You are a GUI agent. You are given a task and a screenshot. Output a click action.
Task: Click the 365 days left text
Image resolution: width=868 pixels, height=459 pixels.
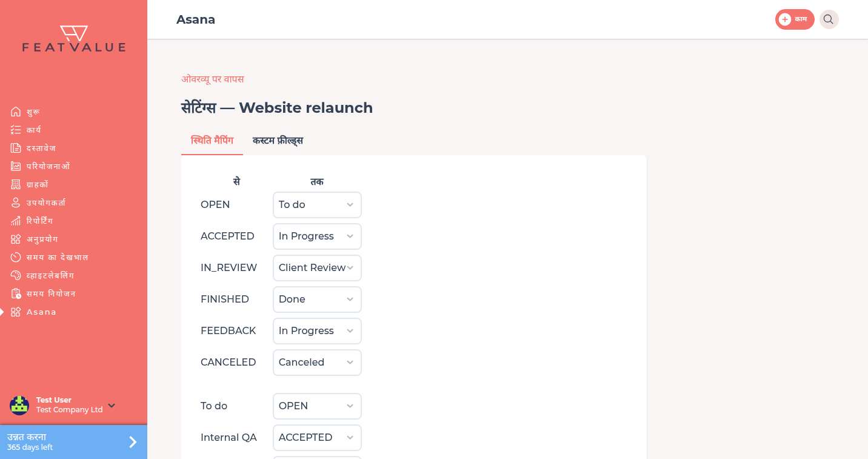[x=30, y=447]
